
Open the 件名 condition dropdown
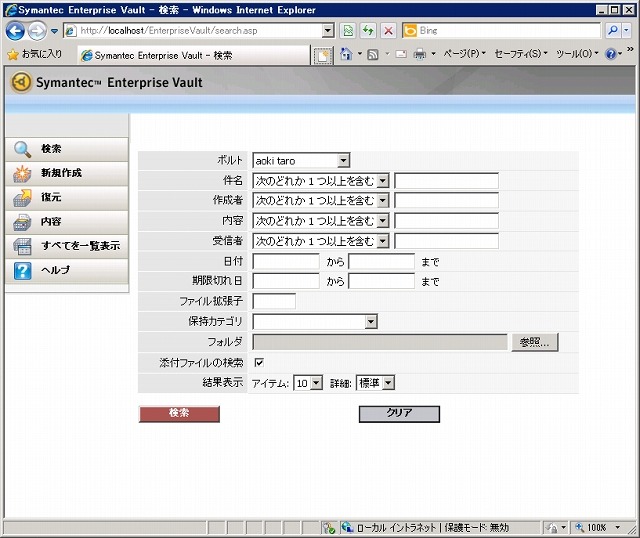(320, 180)
